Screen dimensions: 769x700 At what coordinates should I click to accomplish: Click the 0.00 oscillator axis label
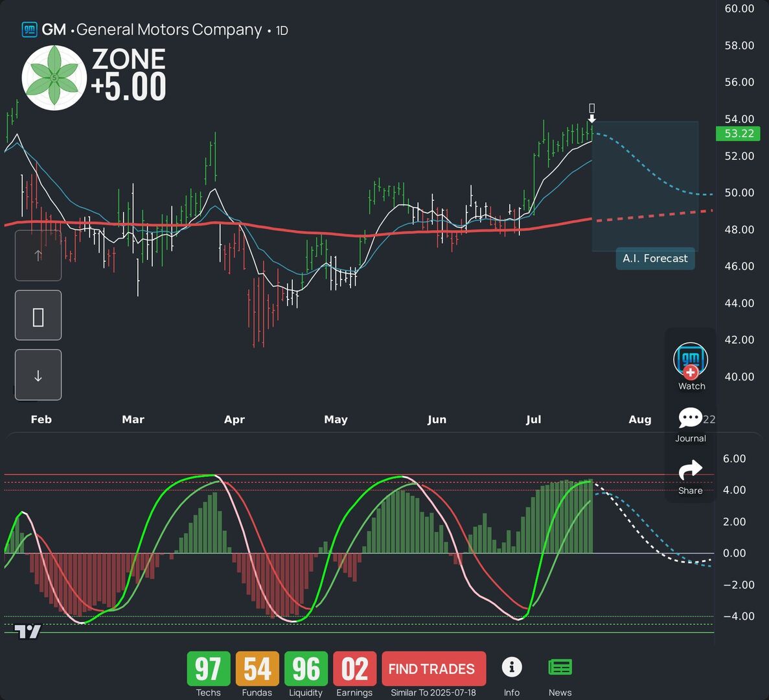point(734,554)
